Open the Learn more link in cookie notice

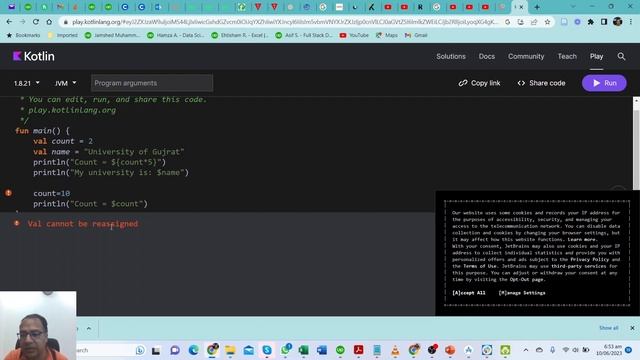click(x=582, y=239)
